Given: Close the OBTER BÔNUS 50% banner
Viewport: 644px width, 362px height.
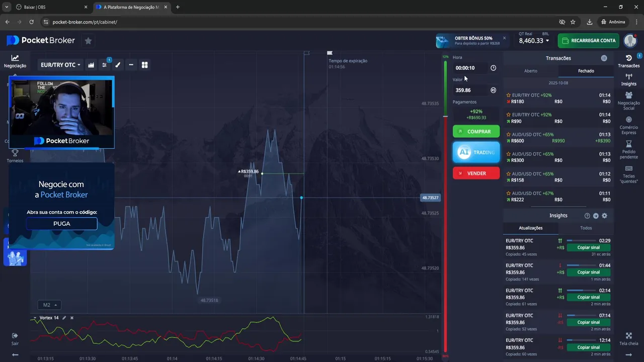Looking at the screenshot, I should click(504, 38).
